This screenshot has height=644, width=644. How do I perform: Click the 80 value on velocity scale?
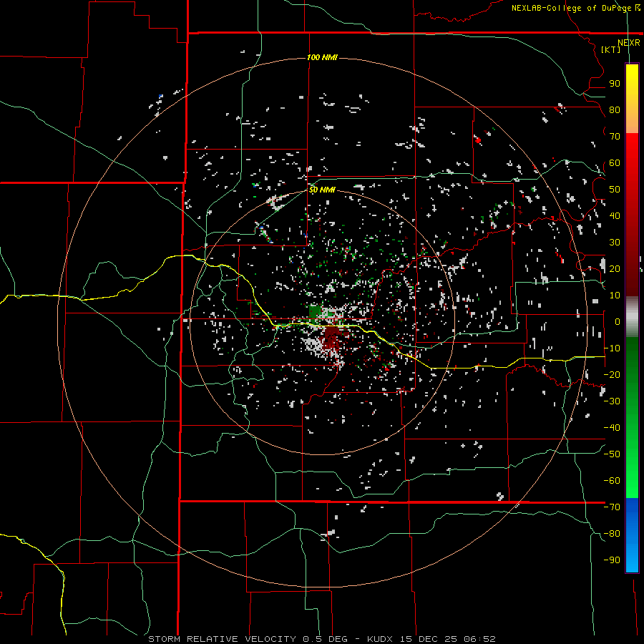(x=615, y=110)
